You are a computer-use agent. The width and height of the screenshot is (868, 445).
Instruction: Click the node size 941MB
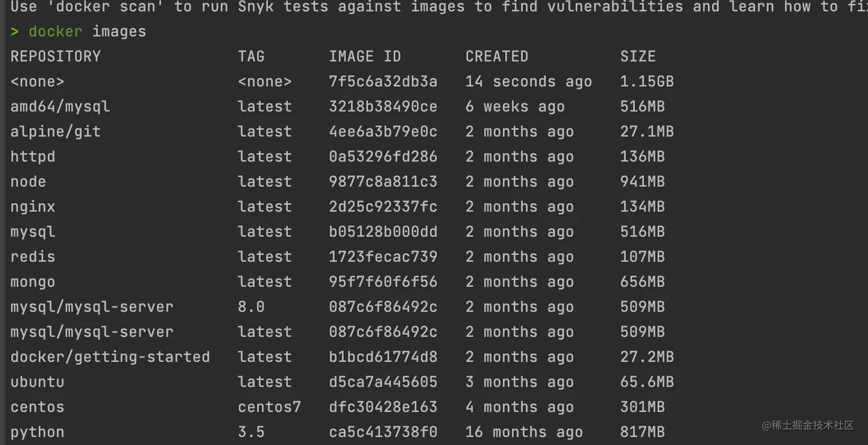coord(642,181)
